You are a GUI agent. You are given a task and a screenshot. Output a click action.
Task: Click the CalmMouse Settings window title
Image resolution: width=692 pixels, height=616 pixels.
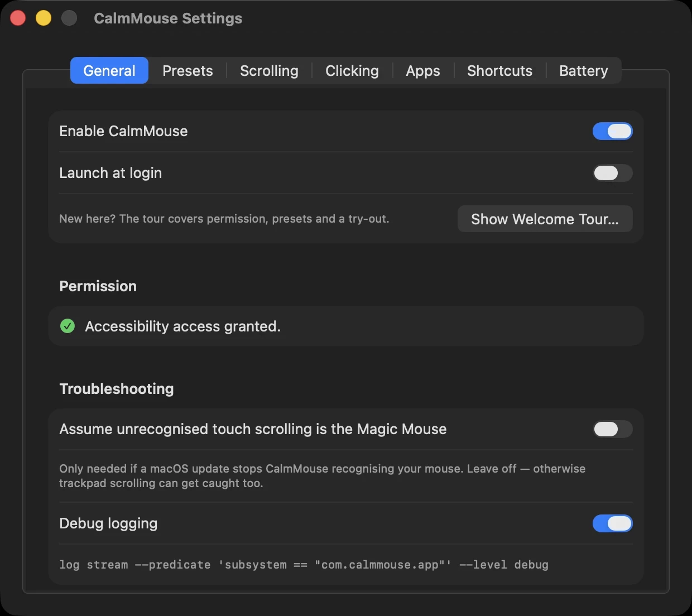tap(168, 18)
